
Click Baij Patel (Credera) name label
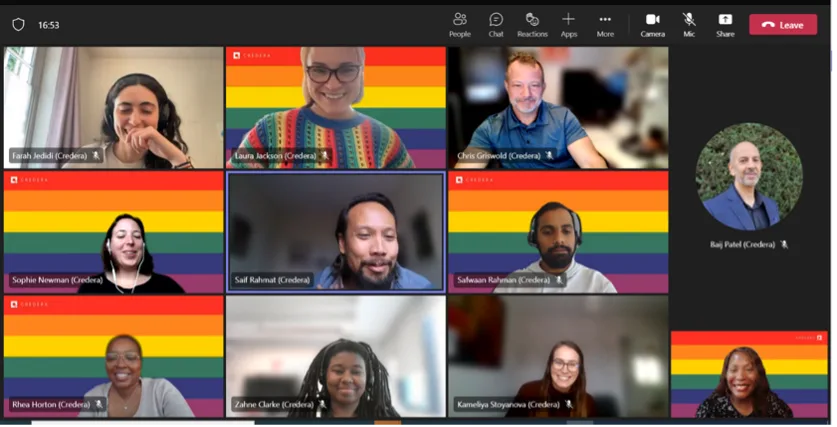pyautogui.click(x=742, y=244)
